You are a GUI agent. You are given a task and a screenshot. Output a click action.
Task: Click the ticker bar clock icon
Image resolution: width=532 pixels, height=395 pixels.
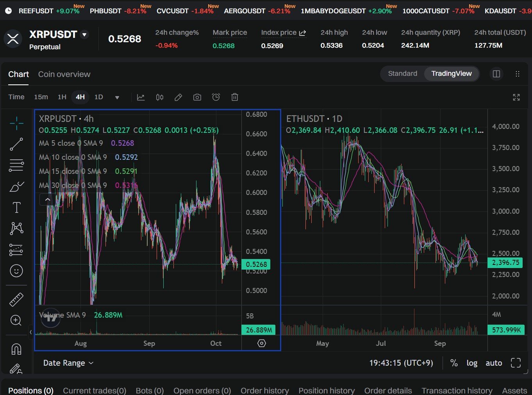(x=8, y=11)
